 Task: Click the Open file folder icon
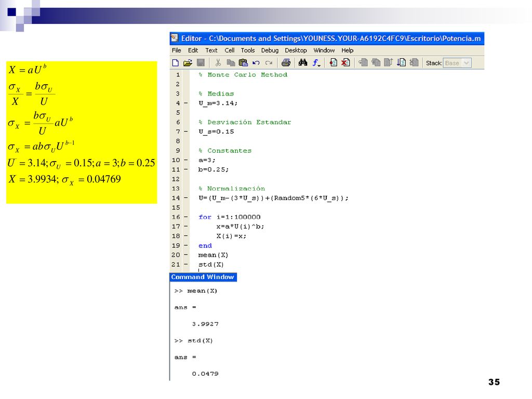tap(188, 63)
